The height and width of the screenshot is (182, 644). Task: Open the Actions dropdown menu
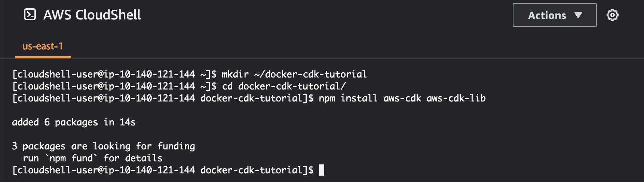click(554, 15)
